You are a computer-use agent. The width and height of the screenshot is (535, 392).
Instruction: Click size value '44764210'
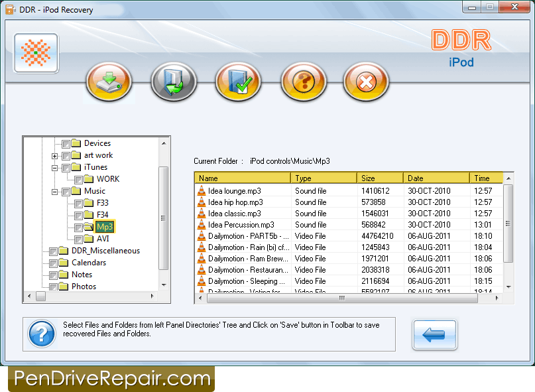(x=377, y=236)
